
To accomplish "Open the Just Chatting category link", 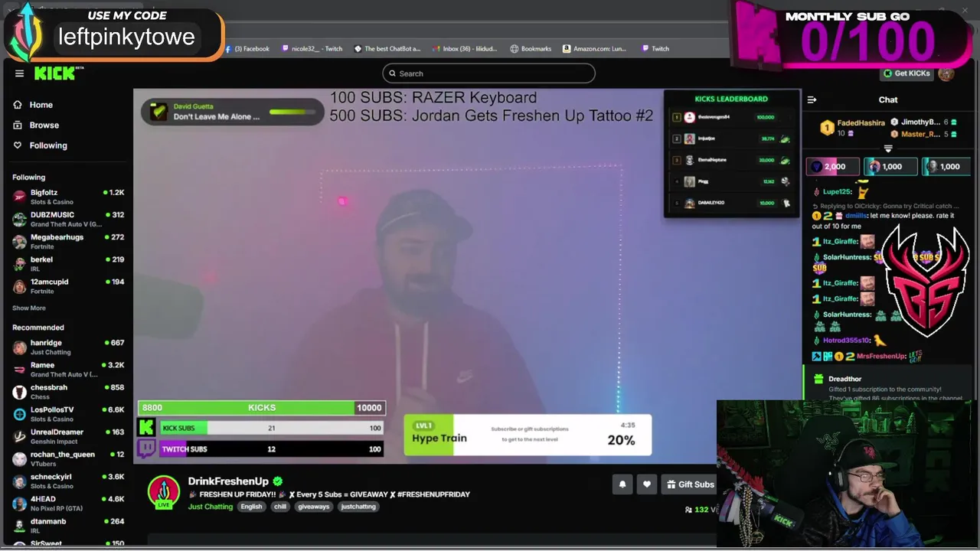I will (211, 507).
